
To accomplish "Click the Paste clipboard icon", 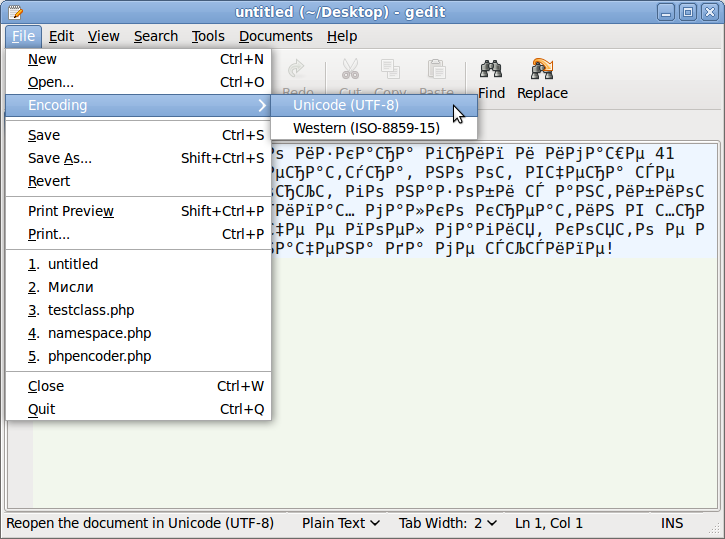I will coord(436,69).
